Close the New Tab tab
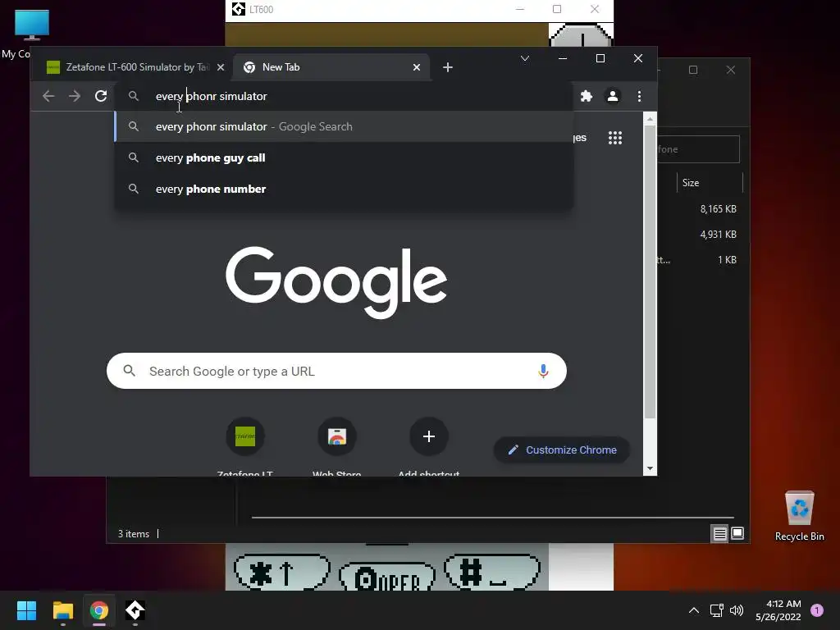Viewport: 840px width, 630px height. pos(417,67)
